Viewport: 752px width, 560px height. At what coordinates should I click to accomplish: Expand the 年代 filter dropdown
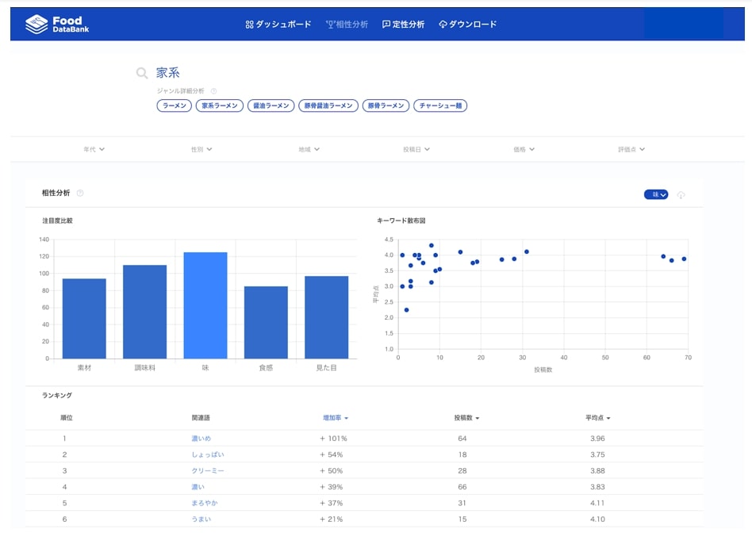click(94, 149)
